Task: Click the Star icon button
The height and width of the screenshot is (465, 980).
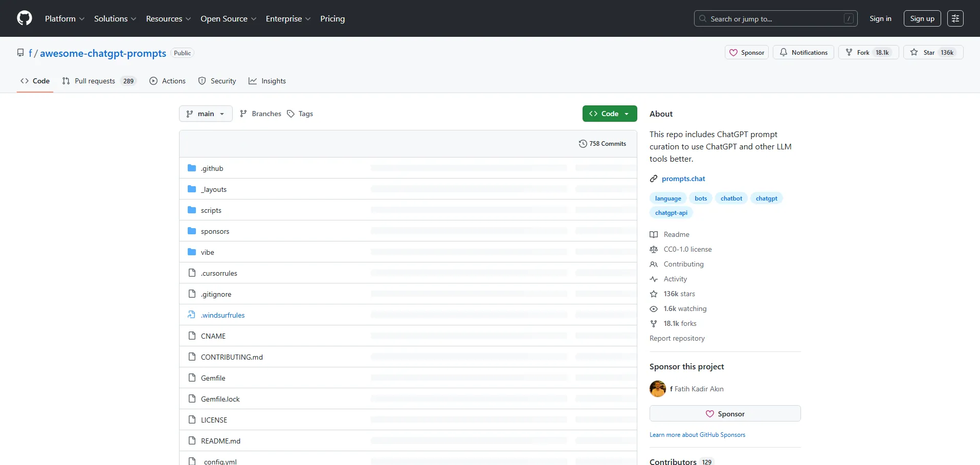Action: click(x=914, y=53)
